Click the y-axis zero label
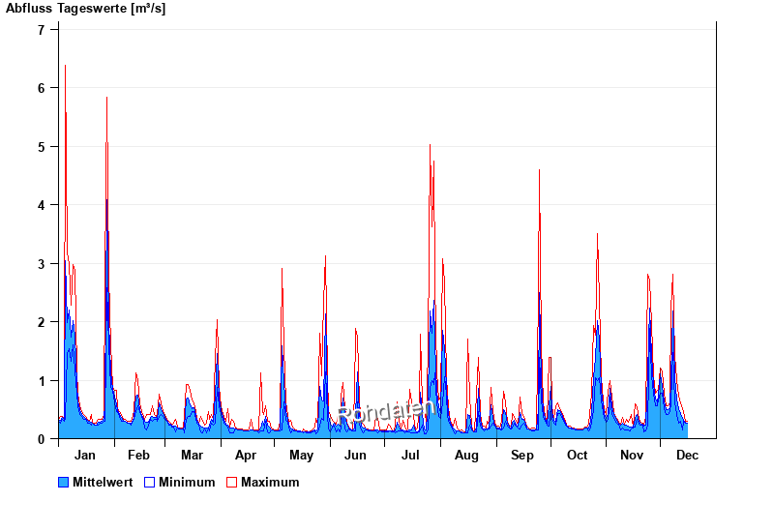The width and height of the screenshot is (774, 532). coord(42,439)
